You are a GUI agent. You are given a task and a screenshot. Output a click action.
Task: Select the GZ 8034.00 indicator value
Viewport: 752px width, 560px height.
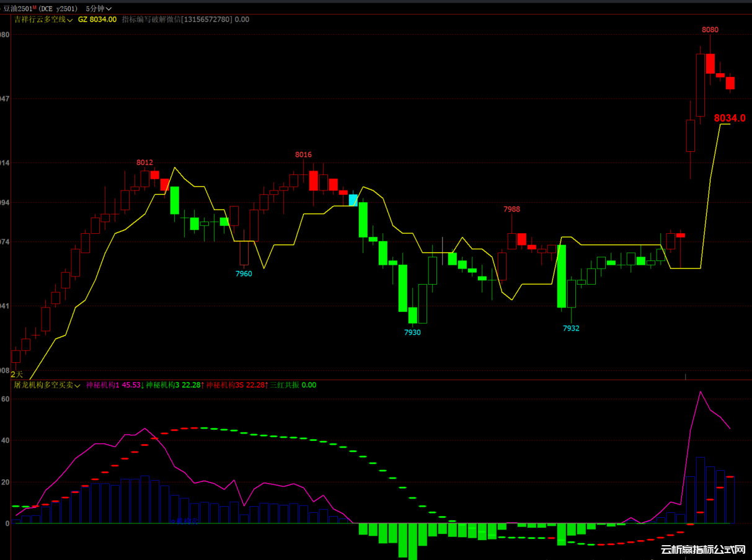(97, 19)
